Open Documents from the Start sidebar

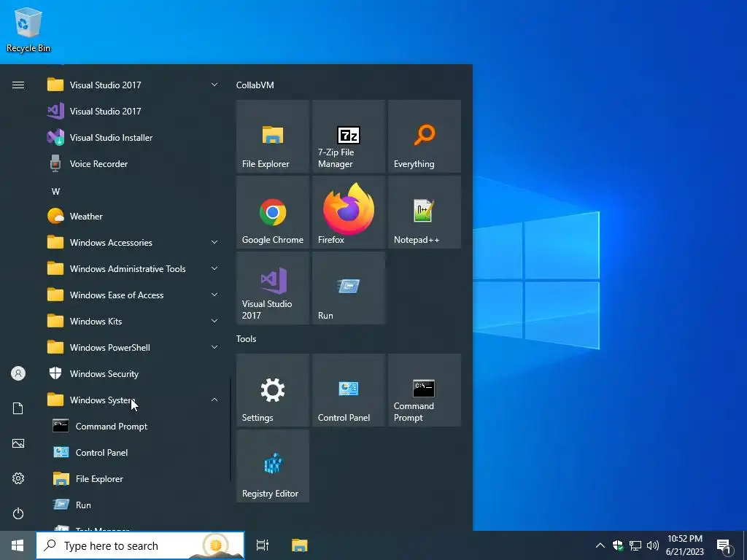[x=18, y=408]
